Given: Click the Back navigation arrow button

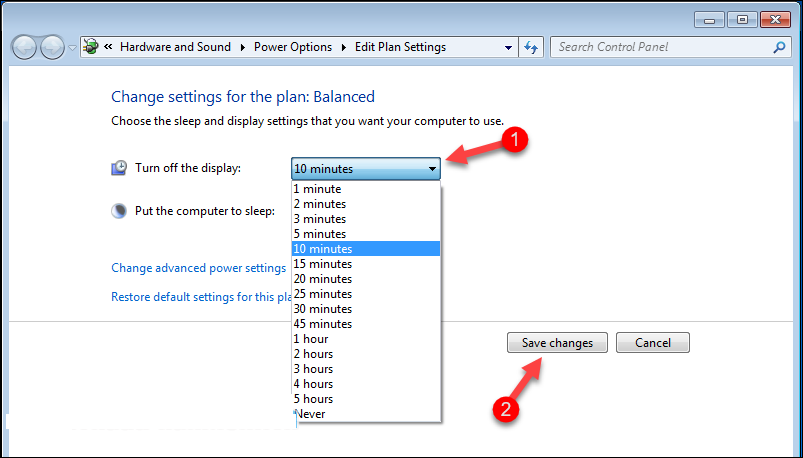Looking at the screenshot, I should tap(25, 47).
